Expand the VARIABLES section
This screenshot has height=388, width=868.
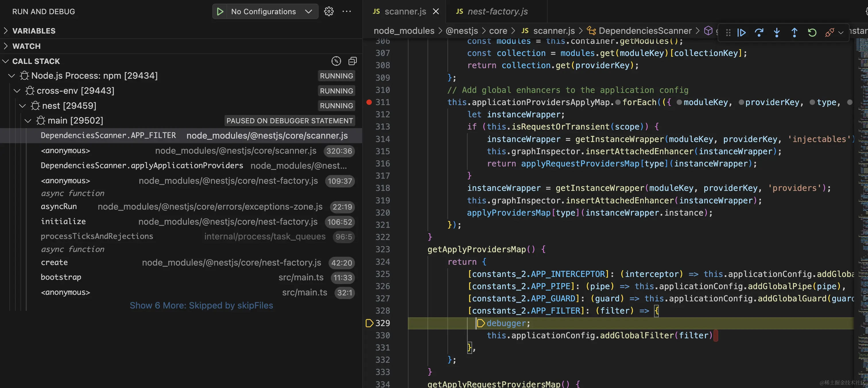(x=181, y=31)
